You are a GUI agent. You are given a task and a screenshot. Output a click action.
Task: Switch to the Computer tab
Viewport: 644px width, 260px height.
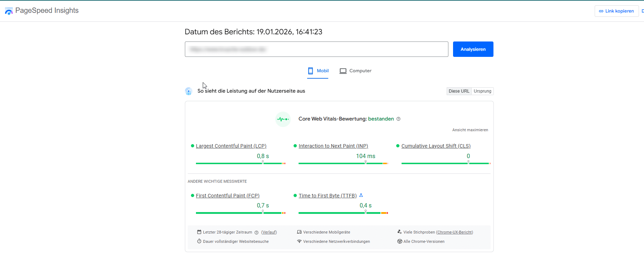point(355,71)
